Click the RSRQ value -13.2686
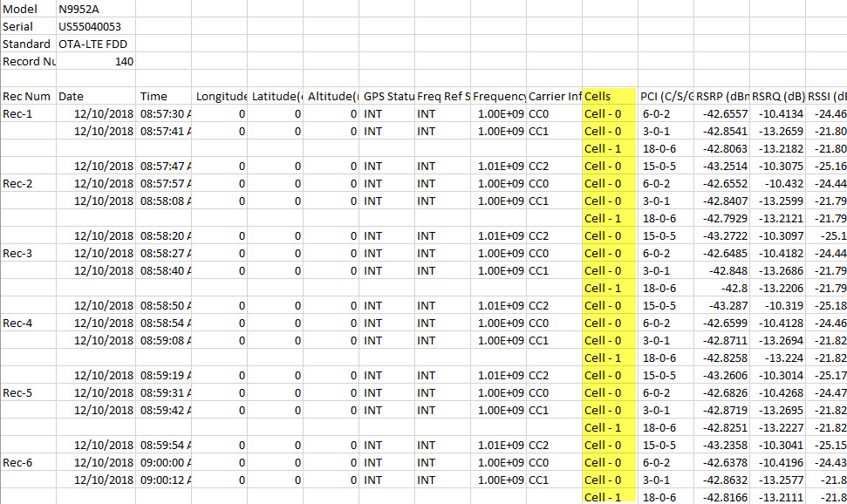 [778, 270]
